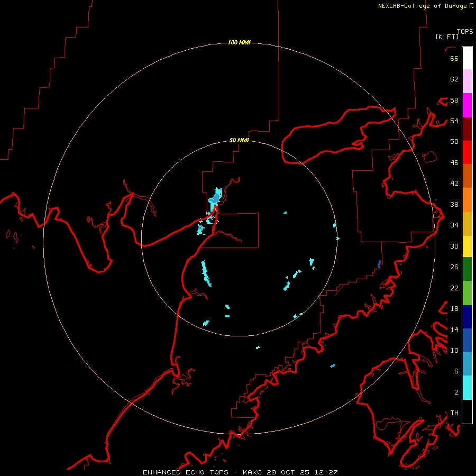Pick the cyan legend swatch near 2
Image resolution: width=476 pixels, height=476 pixels.
[467, 388]
